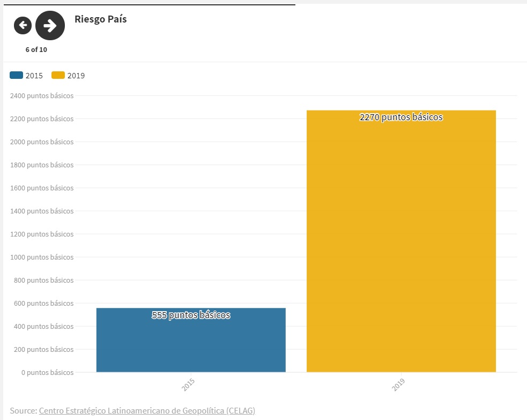Select the yellow 2019 bar

coord(401,241)
